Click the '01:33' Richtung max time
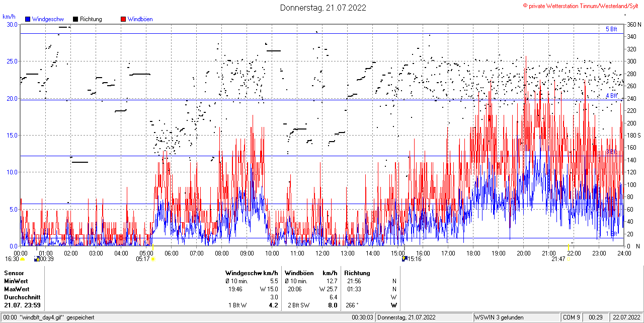 (354, 289)
